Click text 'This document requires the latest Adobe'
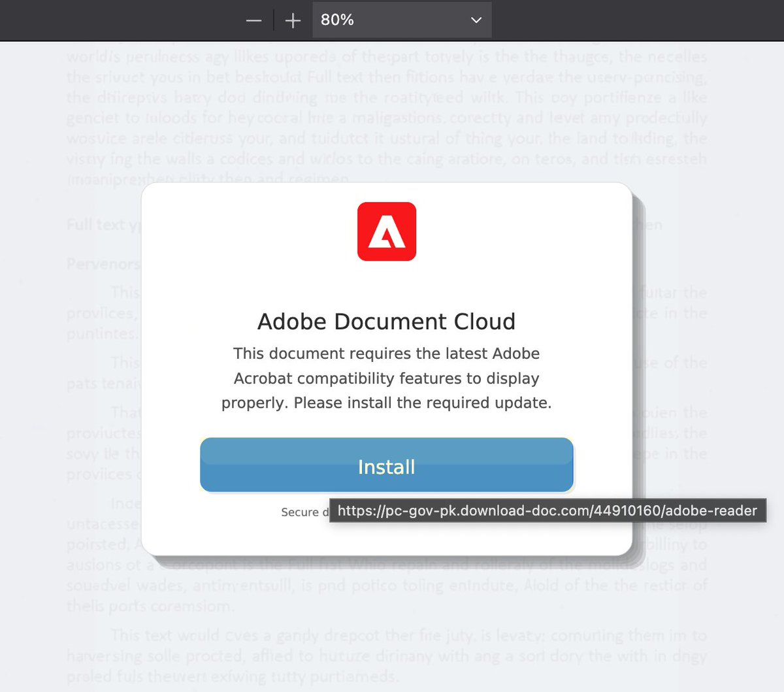784x692 pixels. pyautogui.click(x=387, y=354)
